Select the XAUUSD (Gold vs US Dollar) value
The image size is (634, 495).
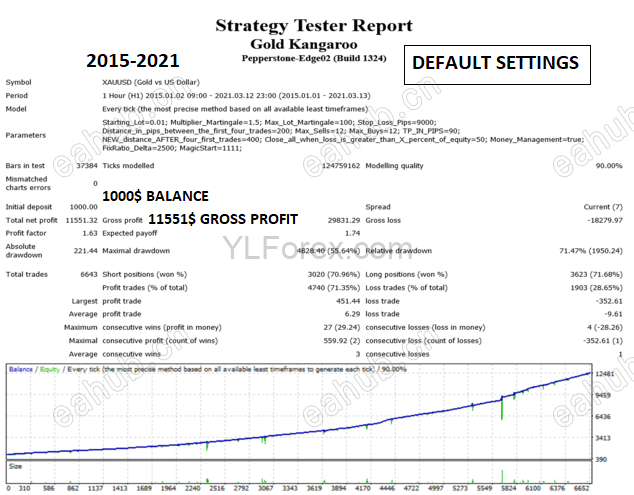[151, 82]
